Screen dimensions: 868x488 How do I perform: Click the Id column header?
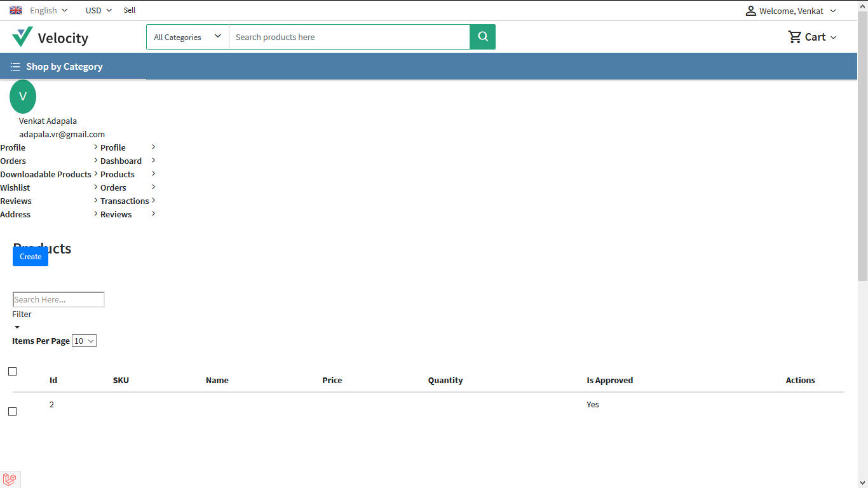pos(53,380)
